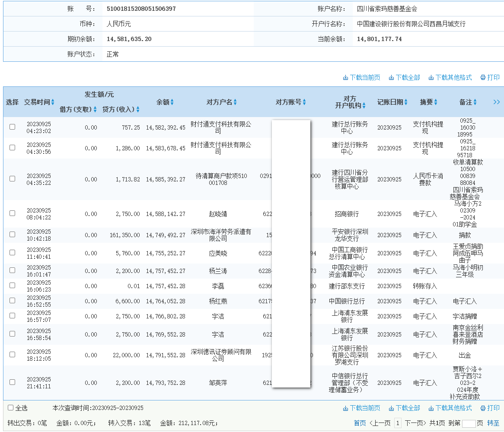Click opening balance 14,581,635.20

(x=129, y=39)
